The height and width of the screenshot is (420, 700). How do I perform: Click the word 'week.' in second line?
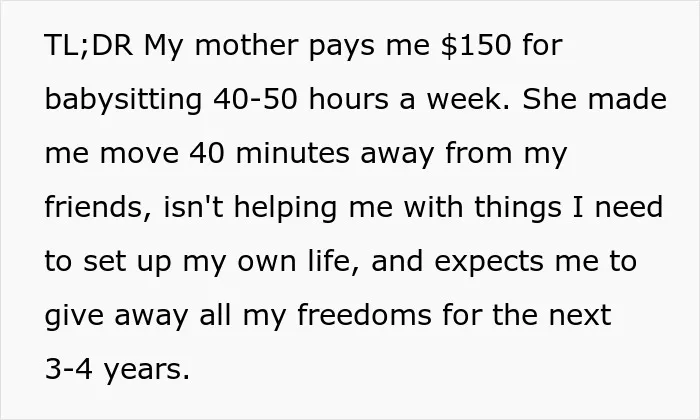click(468, 99)
